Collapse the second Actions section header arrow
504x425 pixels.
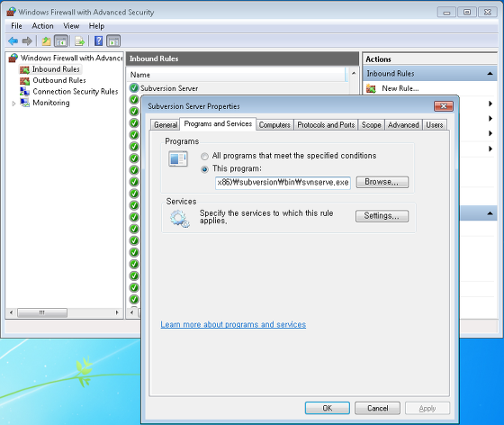pyautogui.click(x=490, y=213)
